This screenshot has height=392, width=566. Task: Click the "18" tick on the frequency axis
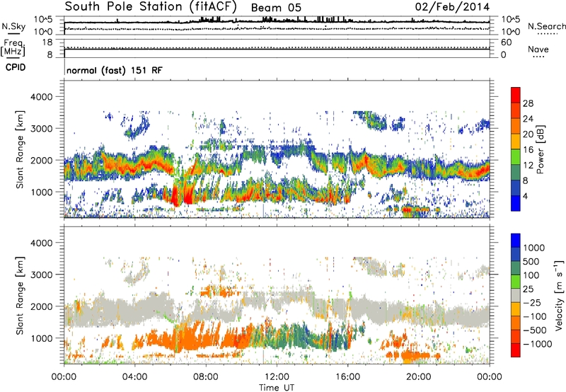click(47, 42)
